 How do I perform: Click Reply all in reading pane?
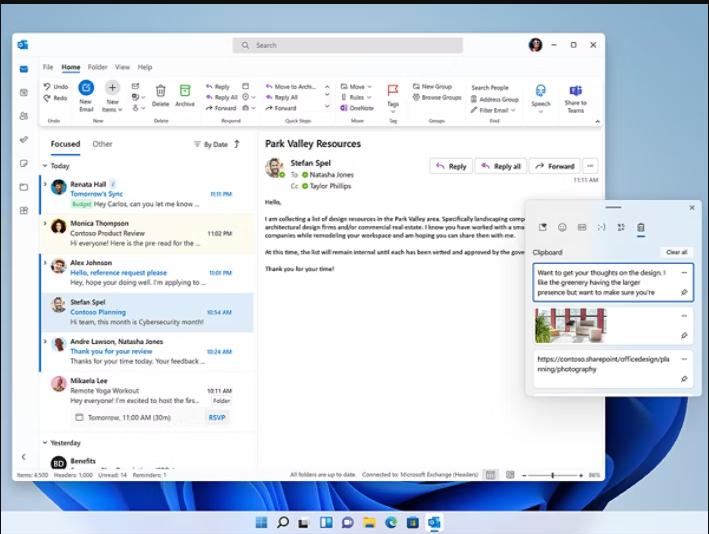(x=501, y=166)
